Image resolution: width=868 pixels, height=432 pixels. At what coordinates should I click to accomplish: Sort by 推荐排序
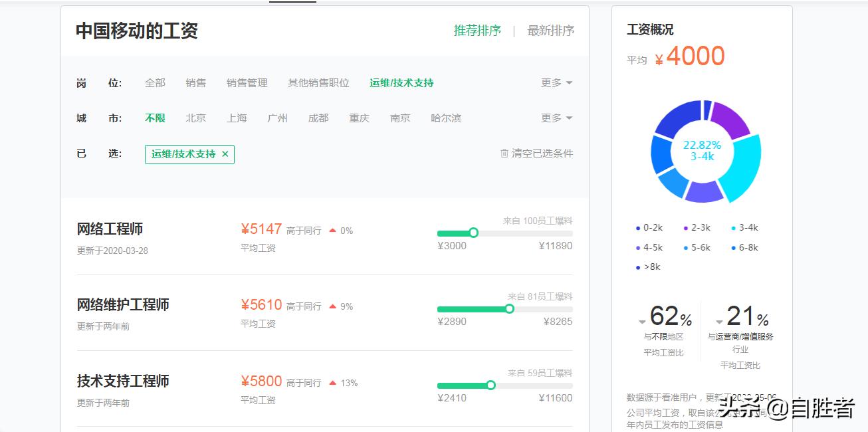(x=477, y=31)
